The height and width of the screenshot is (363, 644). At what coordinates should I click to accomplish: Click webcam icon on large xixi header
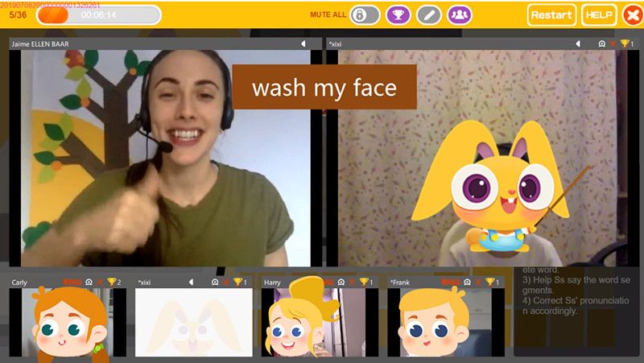(x=601, y=43)
